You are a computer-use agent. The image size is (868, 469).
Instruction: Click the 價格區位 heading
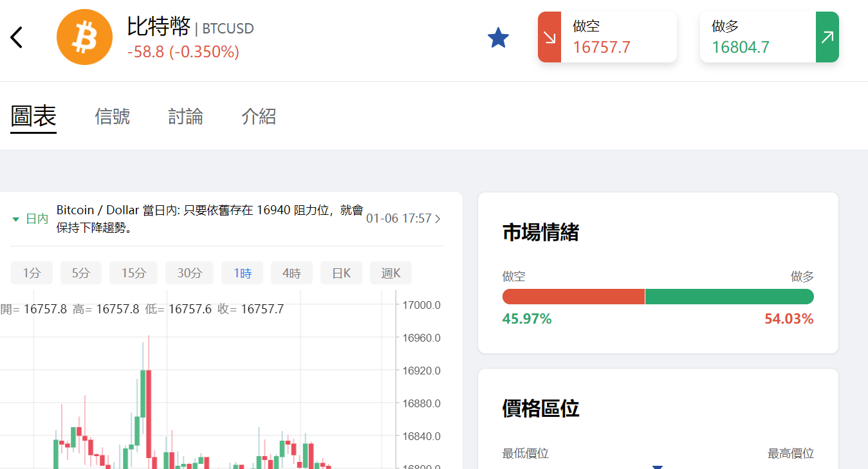point(540,408)
